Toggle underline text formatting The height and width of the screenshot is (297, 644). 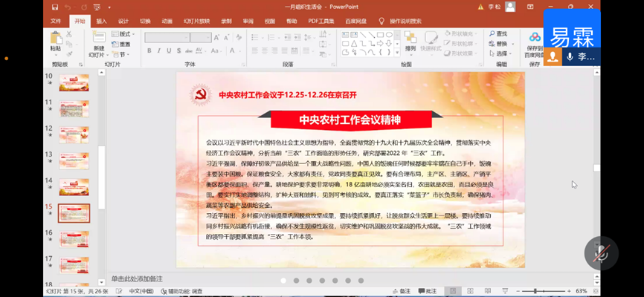click(x=170, y=51)
